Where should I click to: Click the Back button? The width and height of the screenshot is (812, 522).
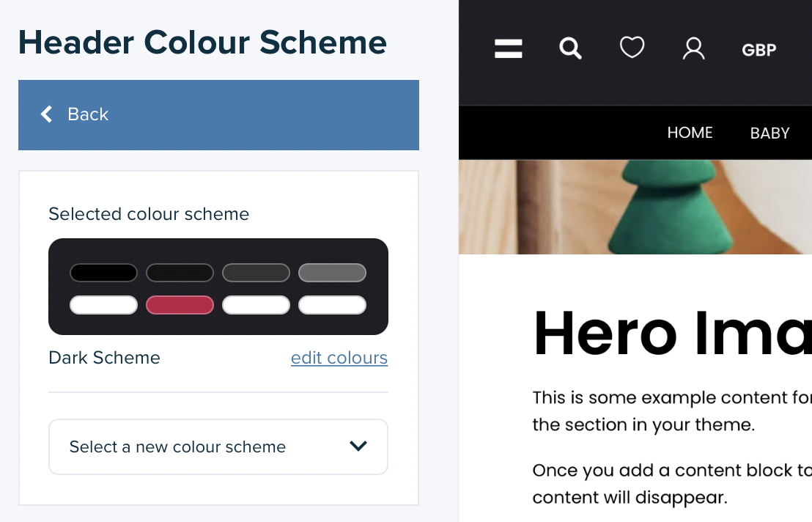[x=218, y=115]
